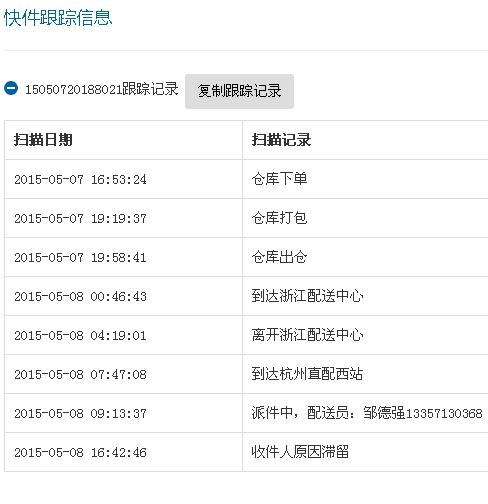Select date 2015-05-07 16:53:24
Viewport: 488px width, 504px height.
pos(80,179)
